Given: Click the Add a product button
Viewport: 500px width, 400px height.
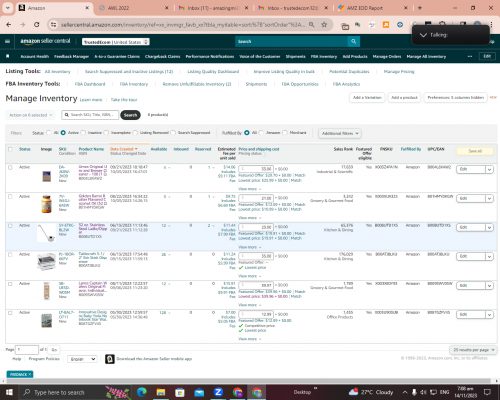Looking at the screenshot, I should [x=404, y=98].
